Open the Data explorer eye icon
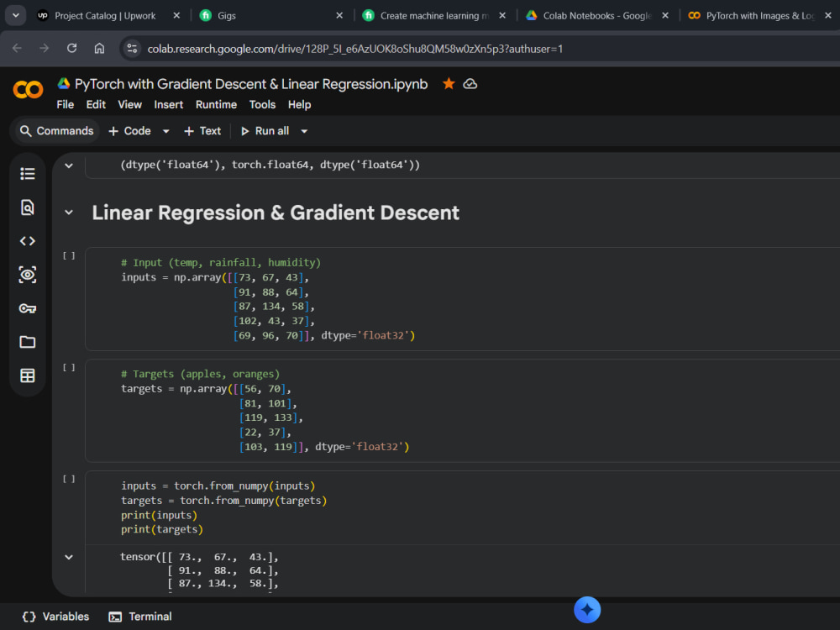Viewport: 840px width, 630px height. pos(28,275)
